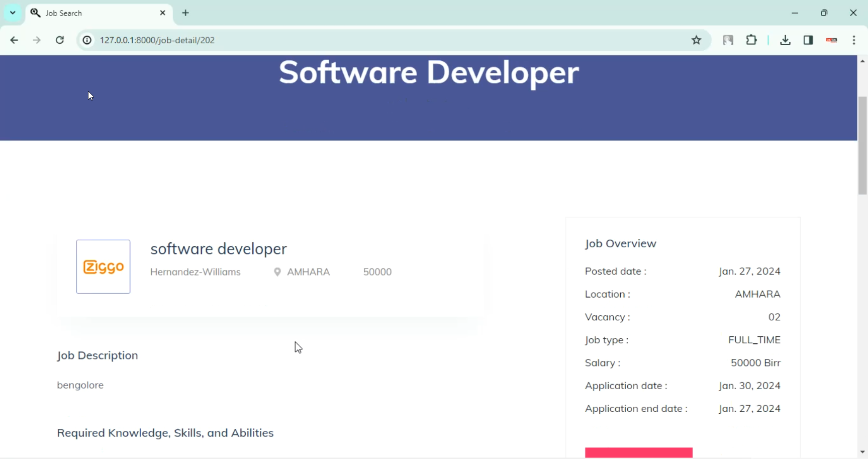868x459 pixels.
Task: Click the bengolore description text
Action: coord(80,385)
